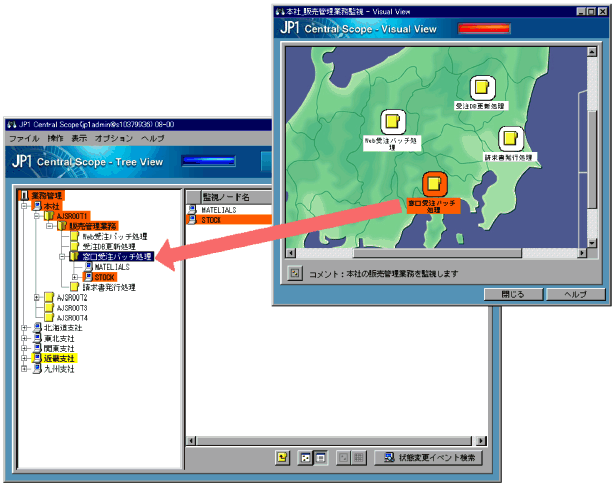Click the go-up-one-level folder icon

click(282, 457)
